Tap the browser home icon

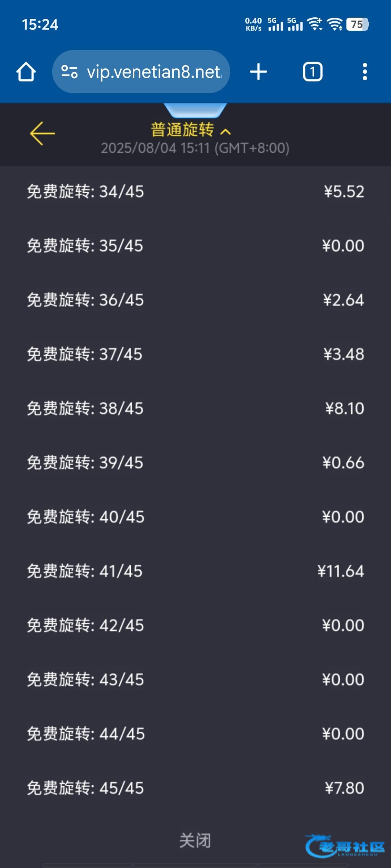pyautogui.click(x=26, y=72)
